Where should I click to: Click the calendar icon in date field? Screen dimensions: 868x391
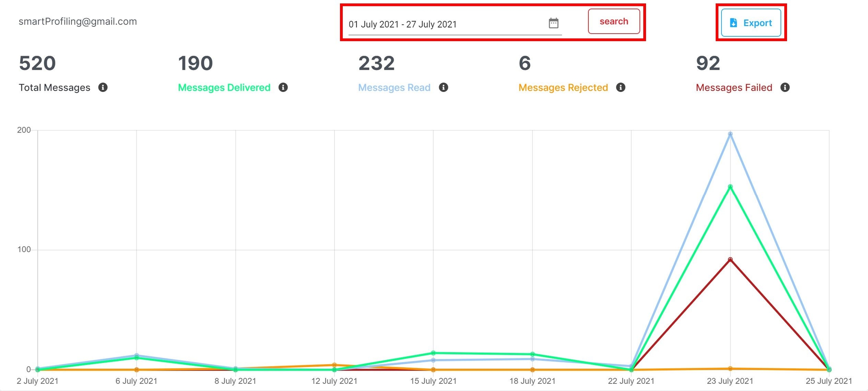(x=553, y=23)
